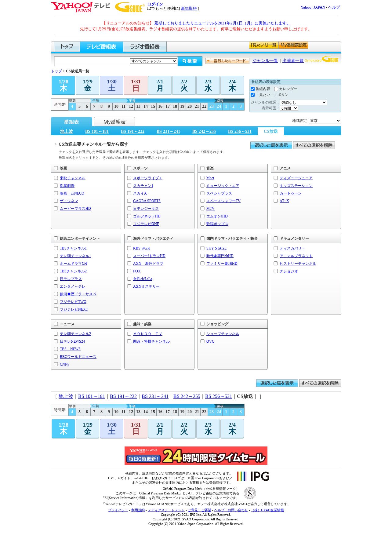Click the My番組表設定 button
Image resolution: width=392 pixels, height=550 pixels.
tap(293, 45)
